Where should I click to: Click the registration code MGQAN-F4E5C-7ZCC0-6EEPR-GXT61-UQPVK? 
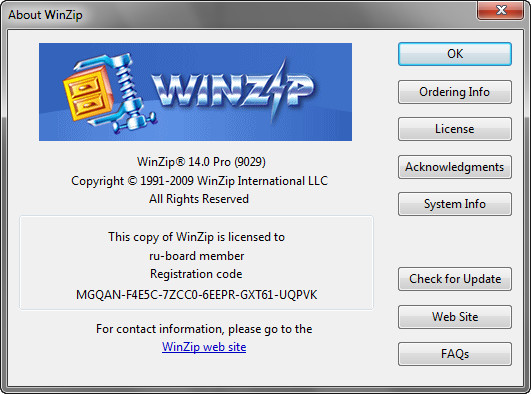coord(196,295)
